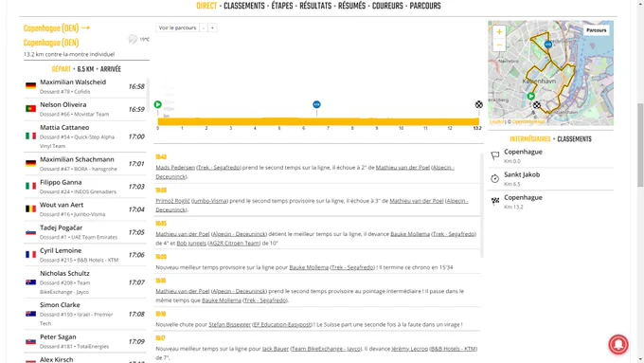Click French flag next to Cyril Lemoine

31,254
